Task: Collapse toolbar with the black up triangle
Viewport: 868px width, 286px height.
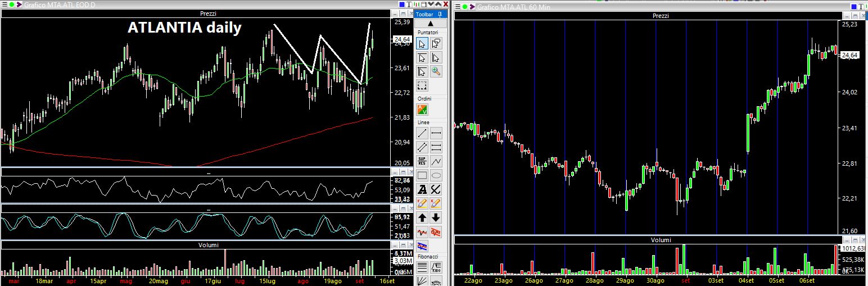Action: click(x=431, y=24)
